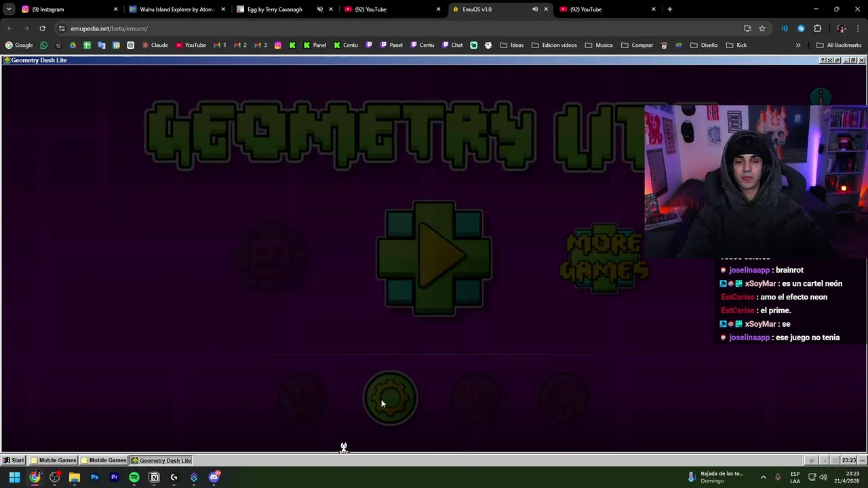Unmute the Egg by Terry Cavanagh tab

pos(320,9)
